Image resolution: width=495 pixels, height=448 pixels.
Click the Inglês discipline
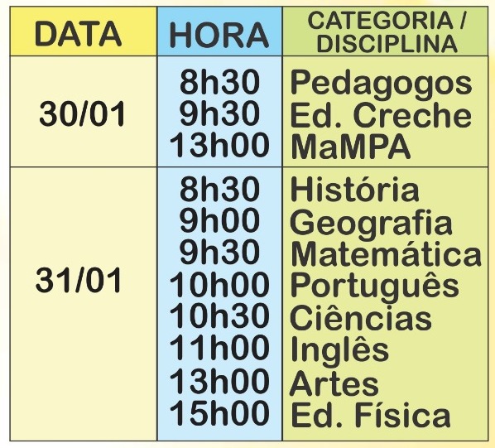pyautogui.click(x=339, y=350)
